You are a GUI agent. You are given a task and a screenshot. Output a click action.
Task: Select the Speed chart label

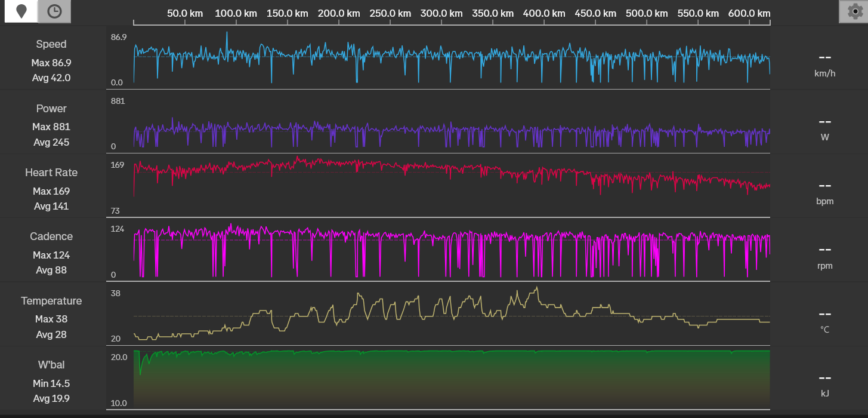(51, 44)
